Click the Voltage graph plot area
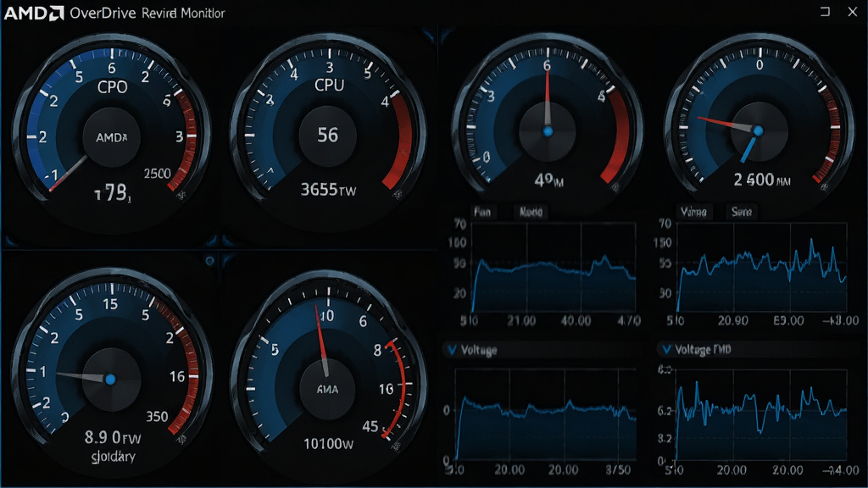Viewport: 868px width, 488px height. pos(546,413)
